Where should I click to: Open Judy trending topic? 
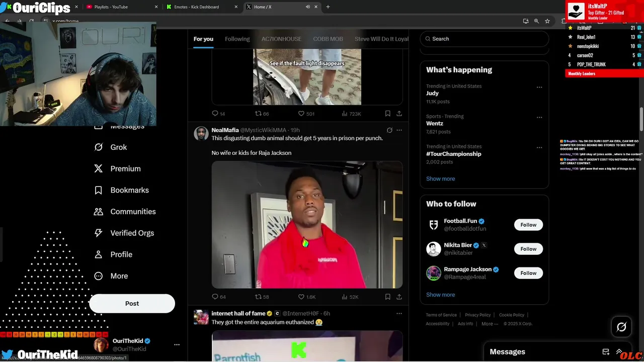coord(432,94)
